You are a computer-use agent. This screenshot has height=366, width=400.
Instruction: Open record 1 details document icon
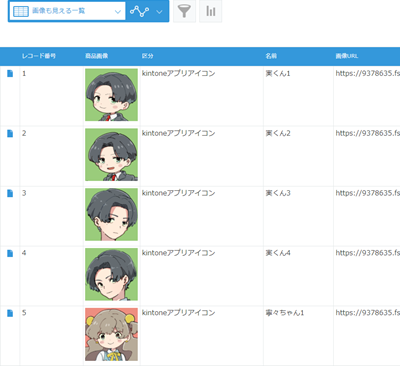(x=10, y=73)
